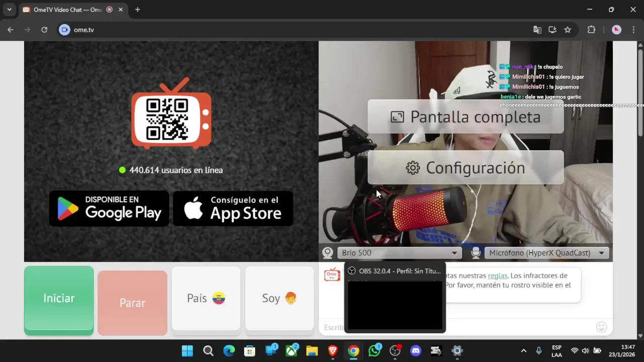Image resolution: width=644 pixels, height=362 pixels.
Task: Open a new browser tab
Action: pos(137,10)
